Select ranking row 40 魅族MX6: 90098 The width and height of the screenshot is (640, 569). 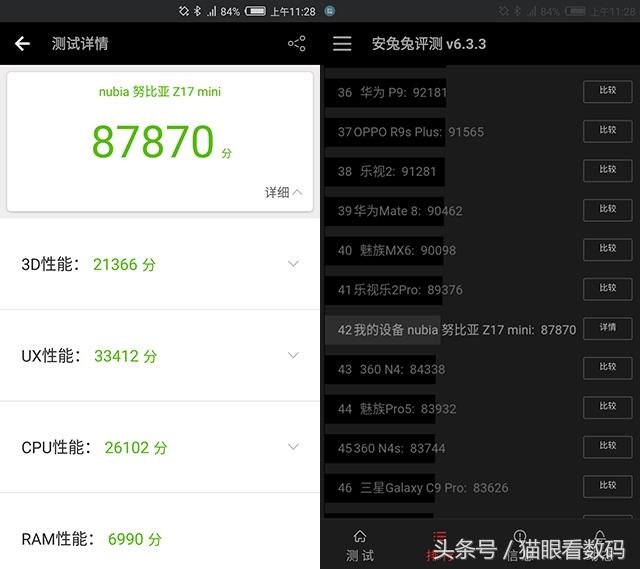(x=478, y=250)
